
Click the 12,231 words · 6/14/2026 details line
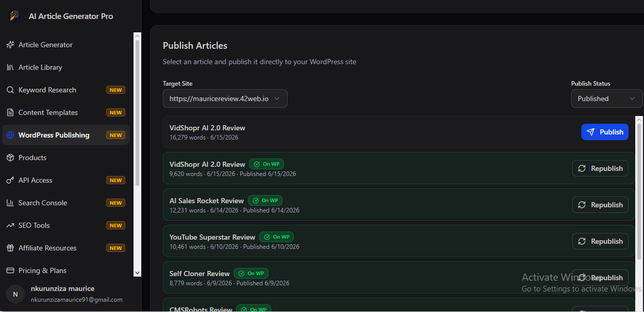(x=234, y=210)
